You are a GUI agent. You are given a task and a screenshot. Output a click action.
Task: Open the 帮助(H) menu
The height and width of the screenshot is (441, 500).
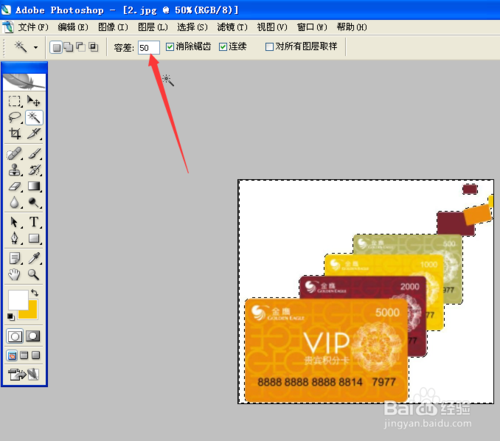[x=352, y=27]
